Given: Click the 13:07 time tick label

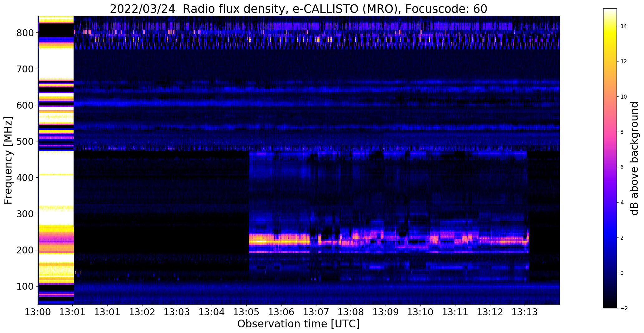Looking at the screenshot, I should 316,312.
